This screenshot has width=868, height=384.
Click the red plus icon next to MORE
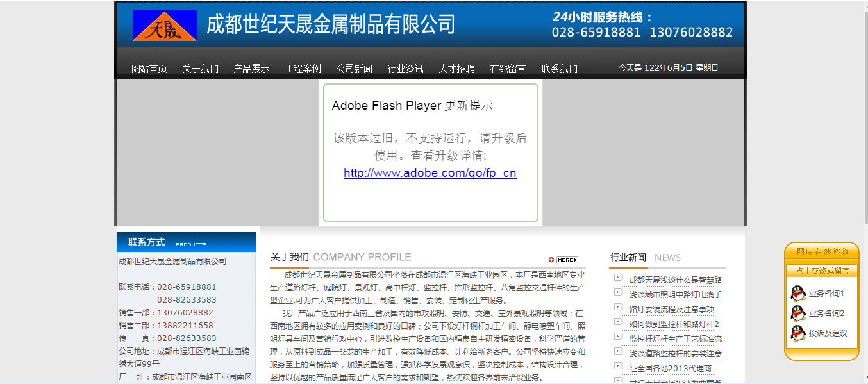[551, 260]
